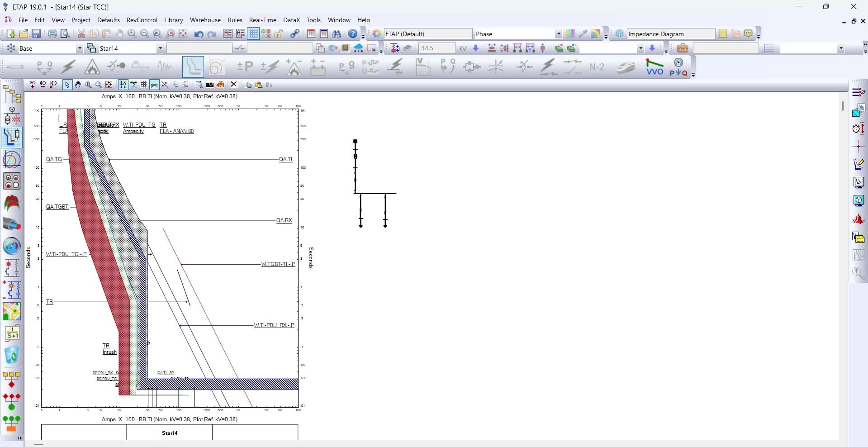This screenshot has width=868, height=447.
Task: Click the QA.TGBT curve label
Action: coord(57,207)
